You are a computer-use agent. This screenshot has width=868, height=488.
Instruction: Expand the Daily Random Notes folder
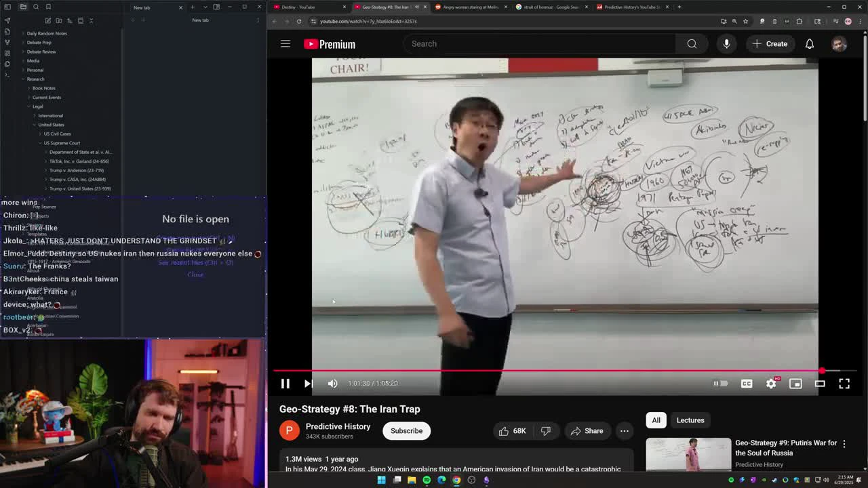[46, 33]
